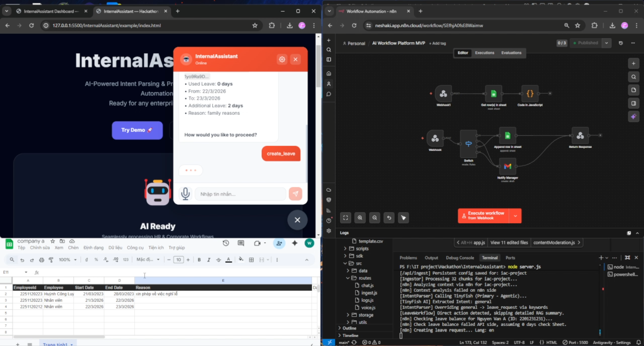Viewport: 644px width, 346px height.
Task: Open n8n sidebar settings gear
Action: pos(329,231)
